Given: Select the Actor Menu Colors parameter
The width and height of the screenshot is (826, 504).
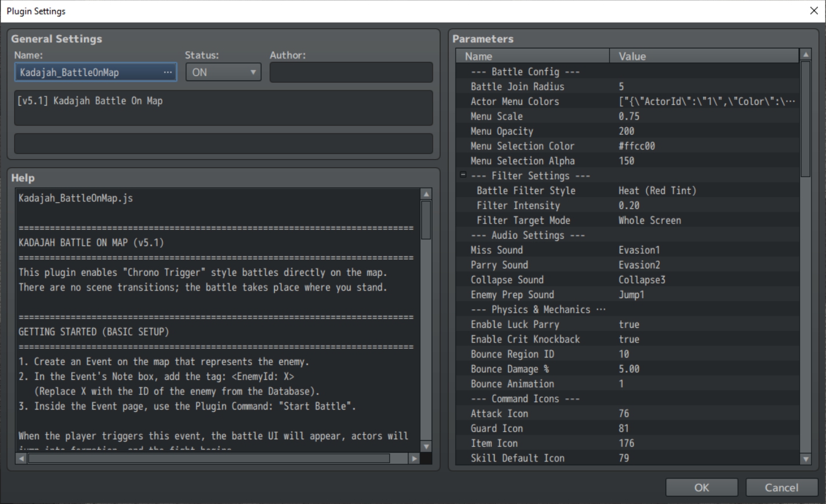Looking at the screenshot, I should (628, 101).
